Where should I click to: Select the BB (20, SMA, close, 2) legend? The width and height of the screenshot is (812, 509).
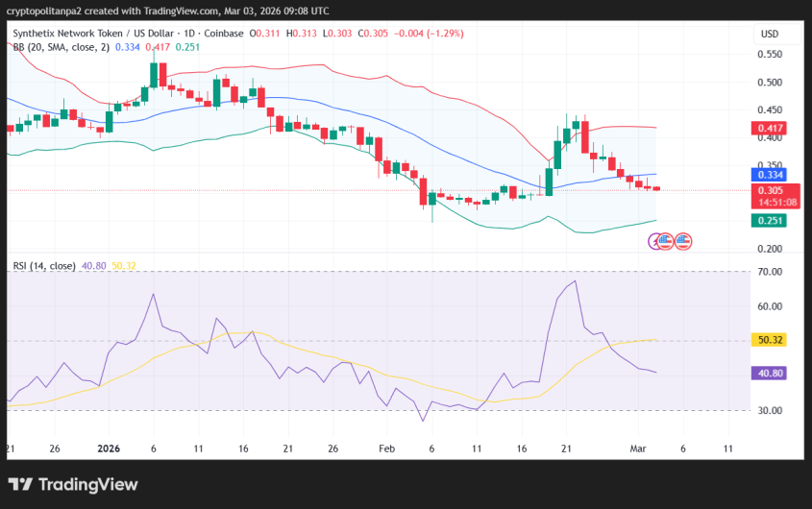click(60, 46)
